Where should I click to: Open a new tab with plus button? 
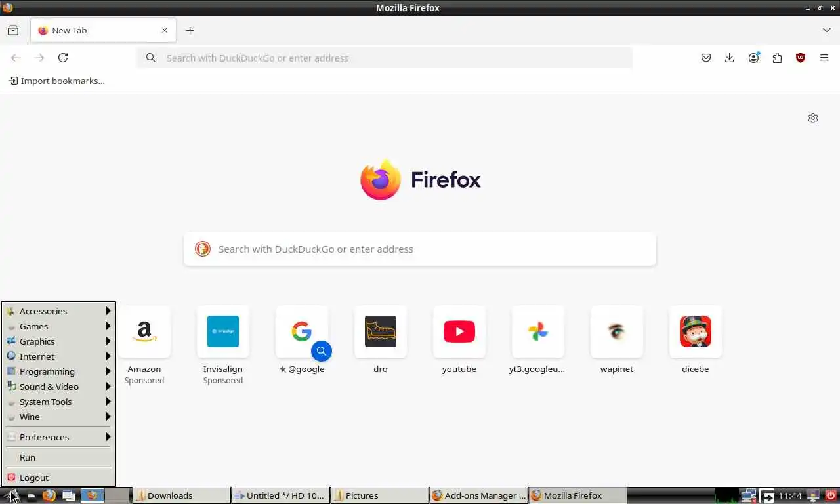[190, 30]
